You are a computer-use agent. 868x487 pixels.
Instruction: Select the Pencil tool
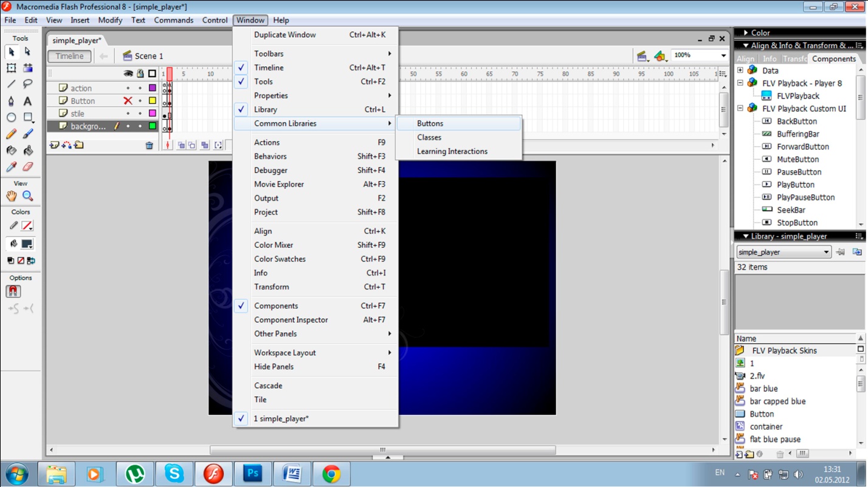click(x=12, y=134)
